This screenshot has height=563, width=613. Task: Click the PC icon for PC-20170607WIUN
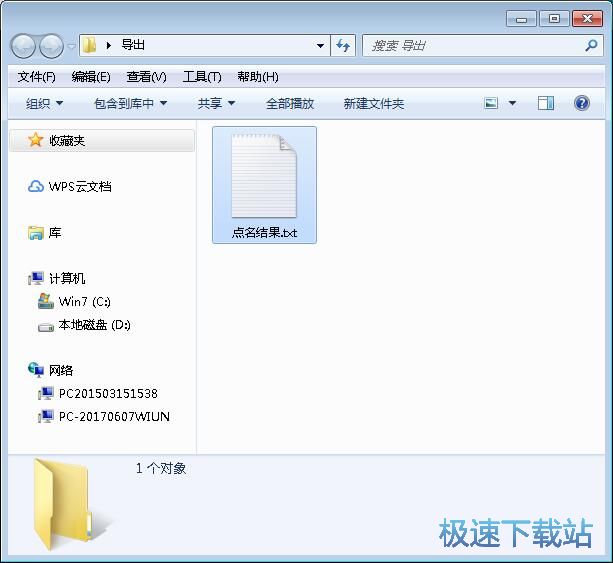45,416
